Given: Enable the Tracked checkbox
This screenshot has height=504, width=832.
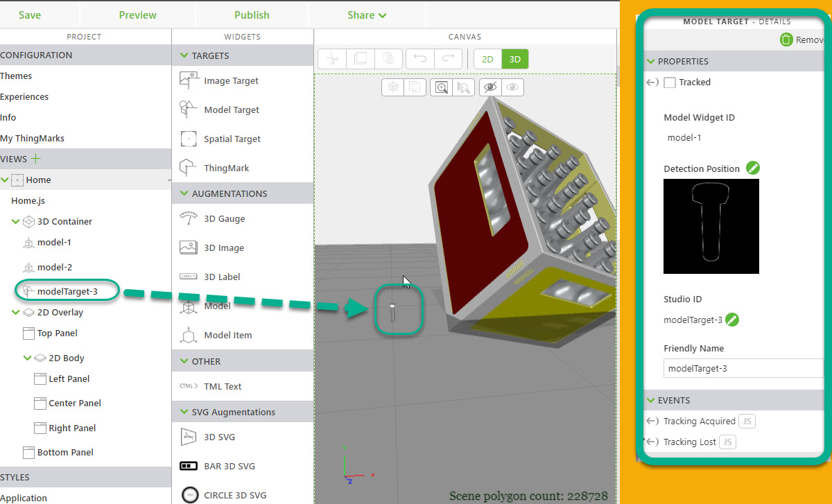Looking at the screenshot, I should click(x=670, y=82).
